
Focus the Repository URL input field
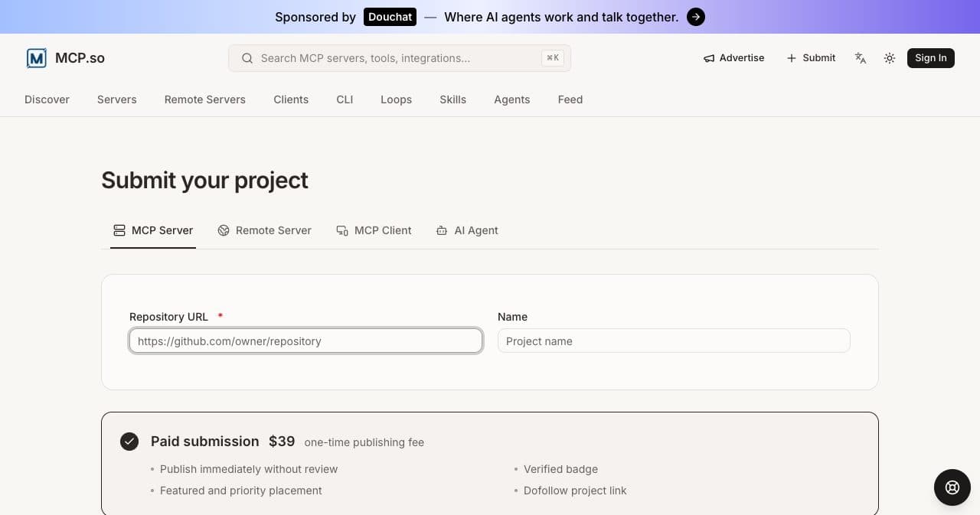click(306, 341)
